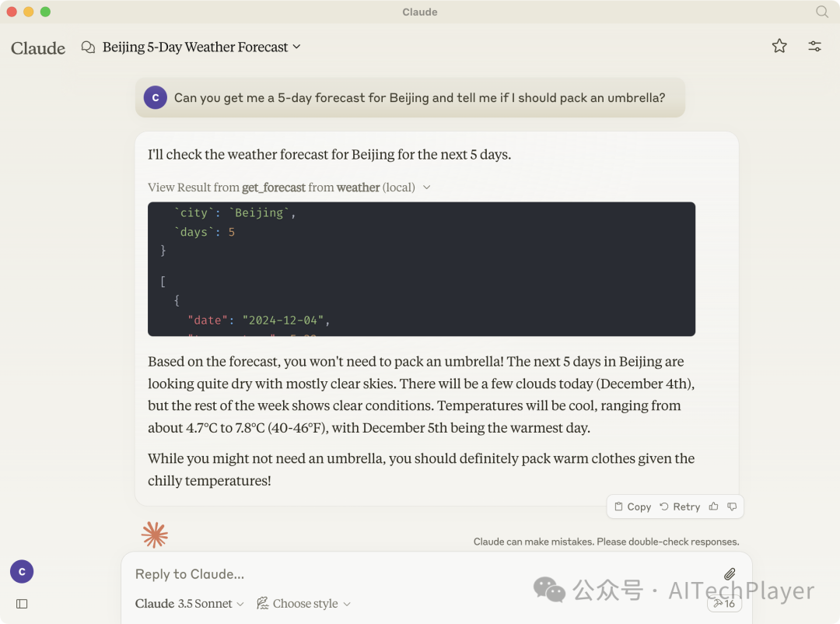
Task: Star this conversation
Action: point(779,46)
